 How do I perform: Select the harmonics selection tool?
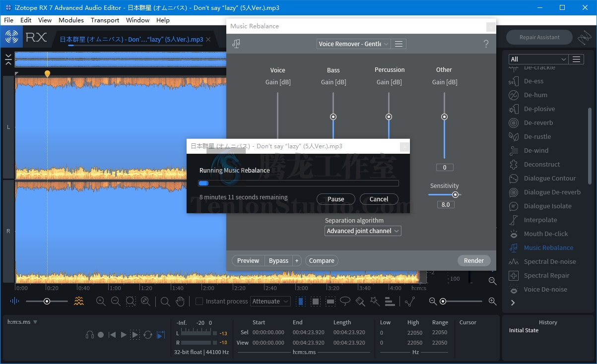point(390,301)
